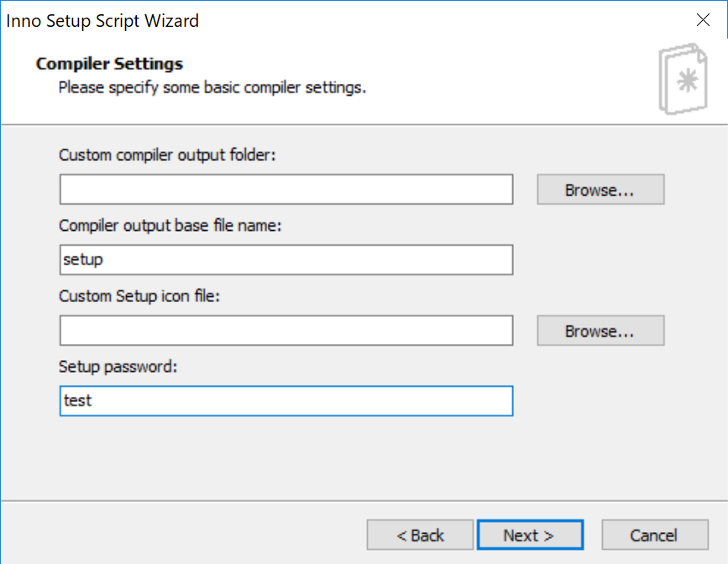728x564 pixels.
Task: Browse for custom Setup icon file
Action: click(600, 331)
